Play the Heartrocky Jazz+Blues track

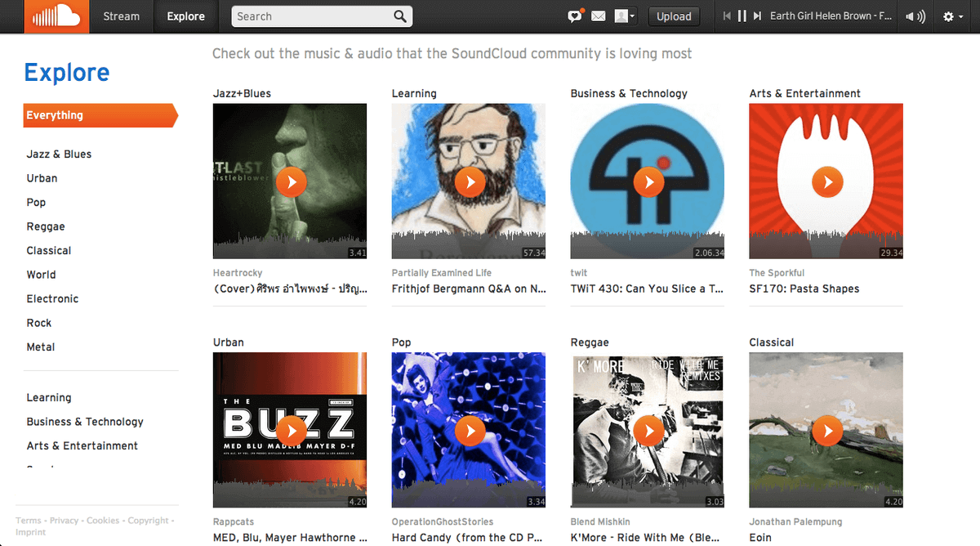[x=291, y=181]
